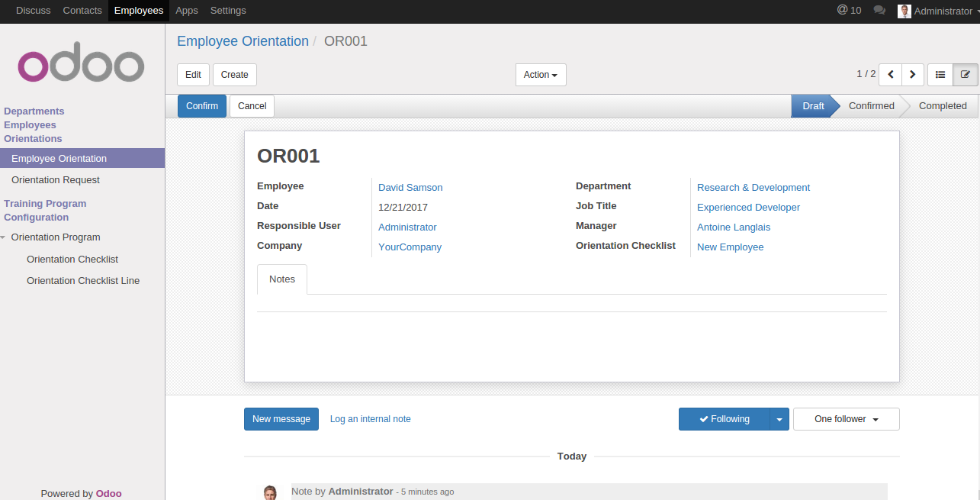Click the Edit button
Screen dimensions: 980x500
(193, 75)
